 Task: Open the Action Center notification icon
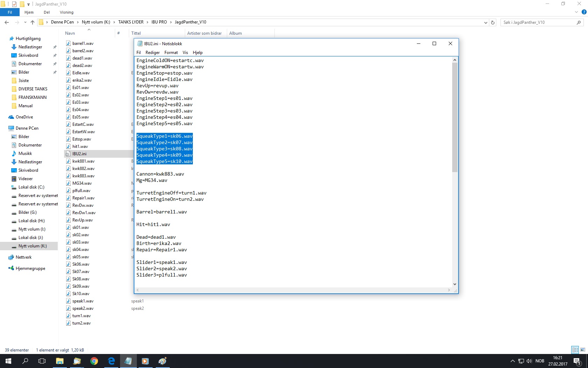coord(577,361)
